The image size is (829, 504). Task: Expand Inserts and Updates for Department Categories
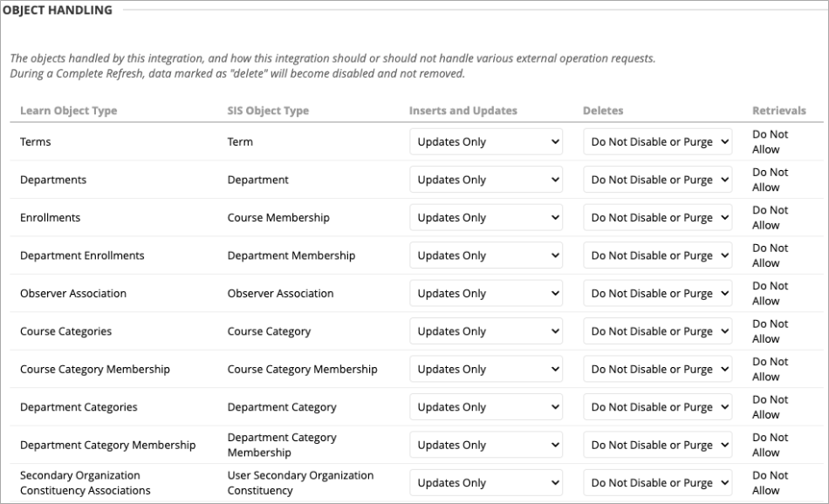(486, 407)
